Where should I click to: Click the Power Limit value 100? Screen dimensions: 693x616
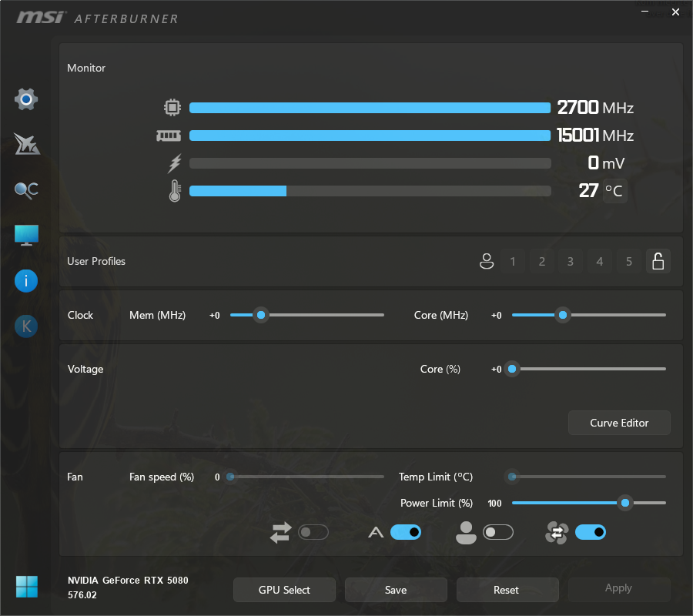(494, 504)
